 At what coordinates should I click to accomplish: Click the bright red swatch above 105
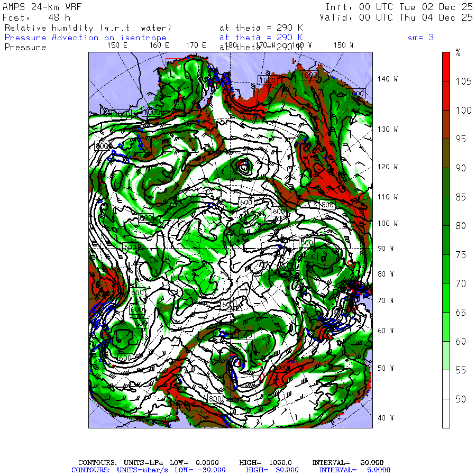446,67
